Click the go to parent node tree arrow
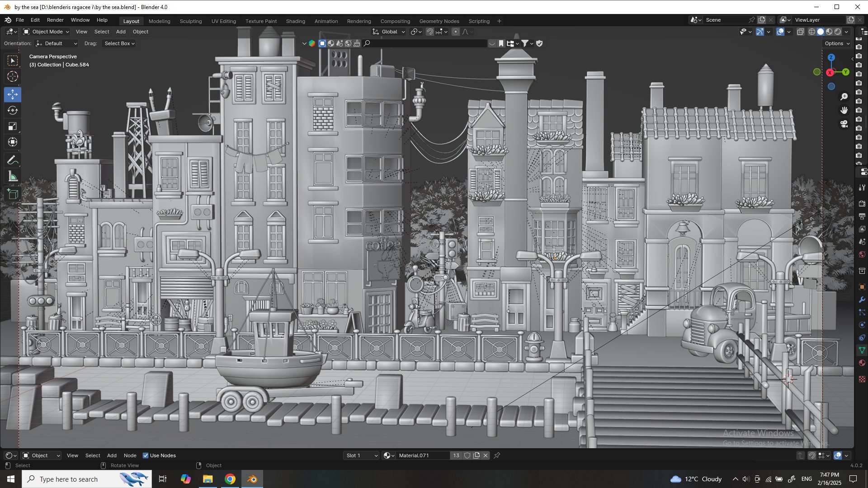Screen dimensions: 868x488 click(801, 455)
